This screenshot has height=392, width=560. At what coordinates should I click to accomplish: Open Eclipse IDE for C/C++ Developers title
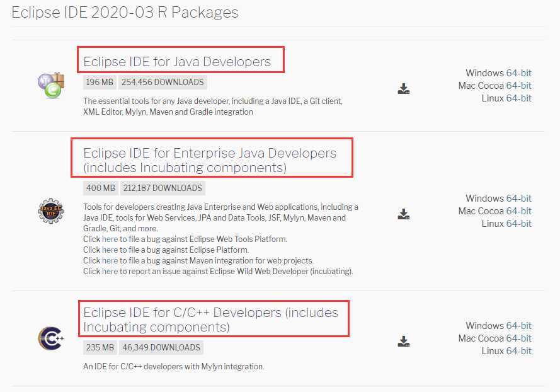(x=210, y=320)
